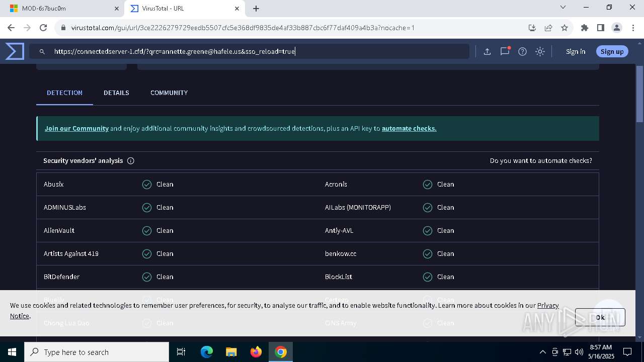Click the Clean check icon for Abusix

coord(147,185)
